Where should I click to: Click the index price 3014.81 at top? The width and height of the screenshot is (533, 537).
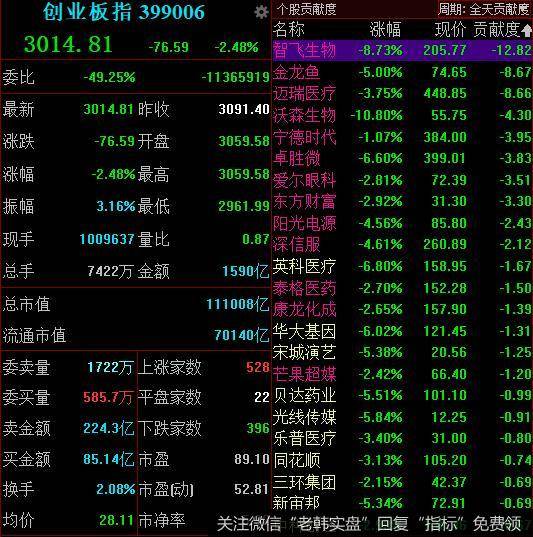tap(68, 45)
